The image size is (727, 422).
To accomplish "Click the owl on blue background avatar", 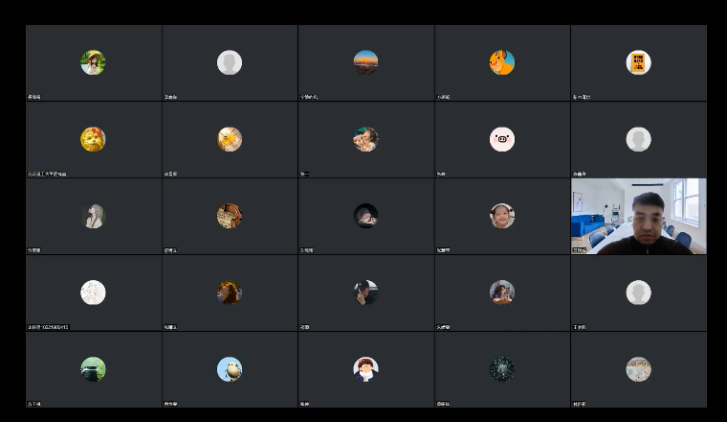I will coord(230,369).
